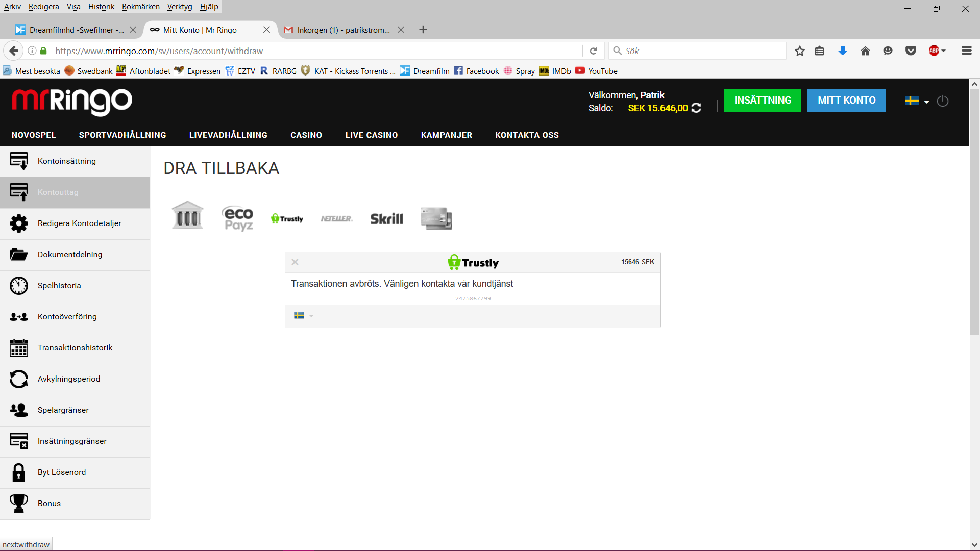This screenshot has height=551, width=980.
Task: Open SPORTVADHÅLLNING navigation item
Action: (122, 135)
